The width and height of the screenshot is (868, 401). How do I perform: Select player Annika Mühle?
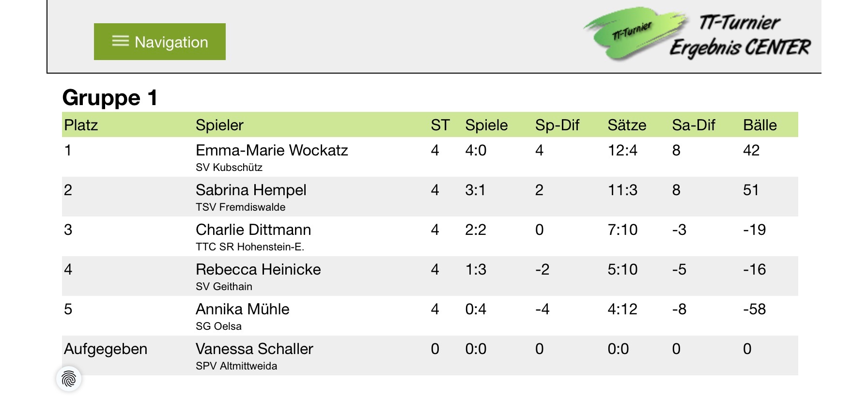click(x=242, y=309)
